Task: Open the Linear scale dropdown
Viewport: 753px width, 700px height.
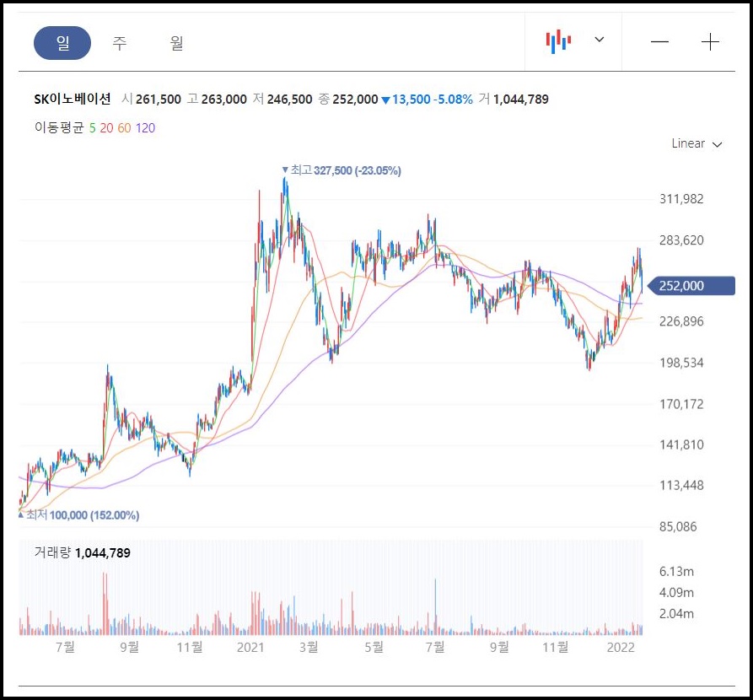Action: (x=697, y=143)
